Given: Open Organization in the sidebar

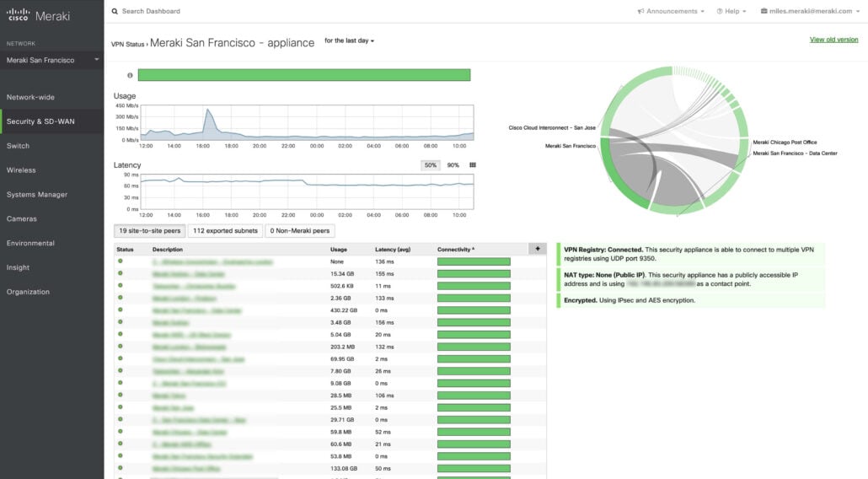Looking at the screenshot, I should coord(52,292).
